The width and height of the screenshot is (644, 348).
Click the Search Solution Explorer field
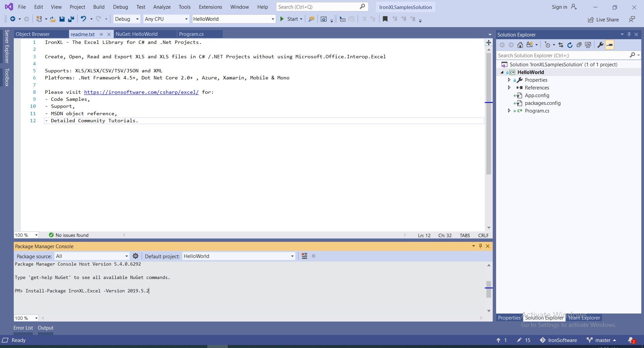(x=569, y=55)
